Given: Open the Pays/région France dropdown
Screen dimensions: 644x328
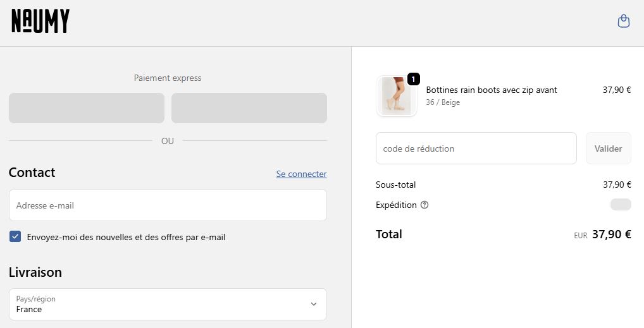Looking at the screenshot, I should [x=168, y=304].
